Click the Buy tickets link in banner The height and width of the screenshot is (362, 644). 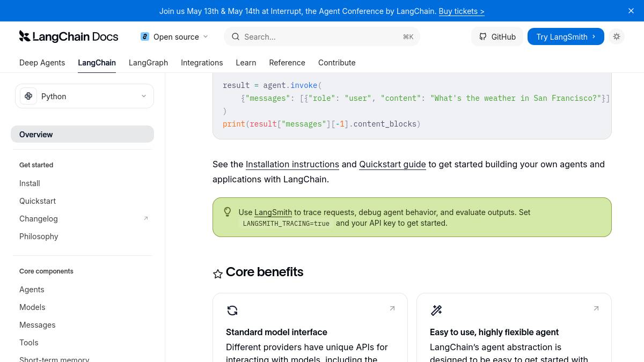coord(462,11)
